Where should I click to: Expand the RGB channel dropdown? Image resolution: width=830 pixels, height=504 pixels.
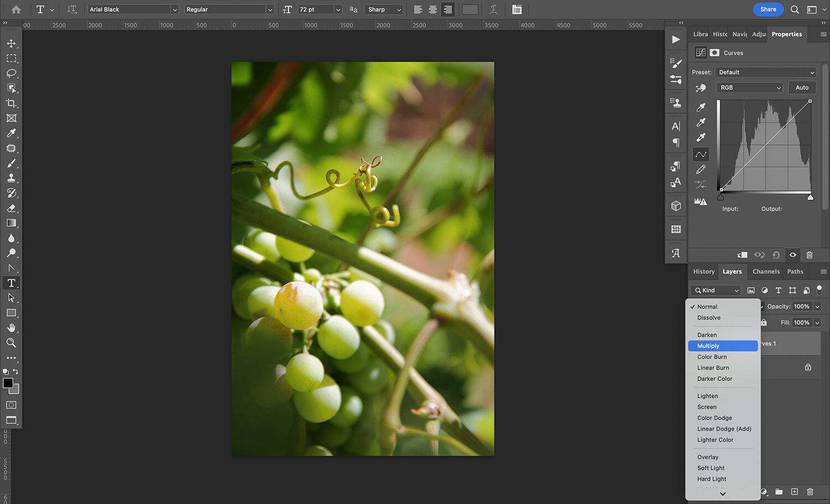tap(749, 87)
